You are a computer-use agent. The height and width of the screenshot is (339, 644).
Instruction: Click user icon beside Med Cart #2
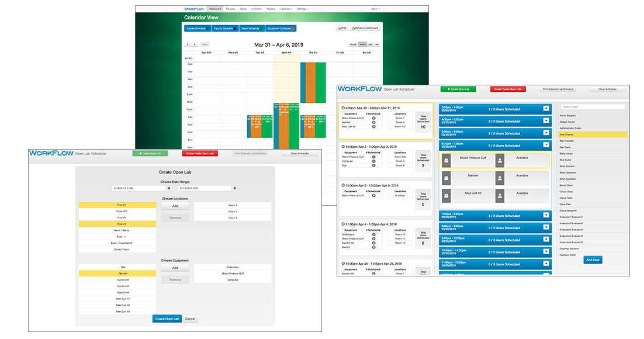(500, 196)
